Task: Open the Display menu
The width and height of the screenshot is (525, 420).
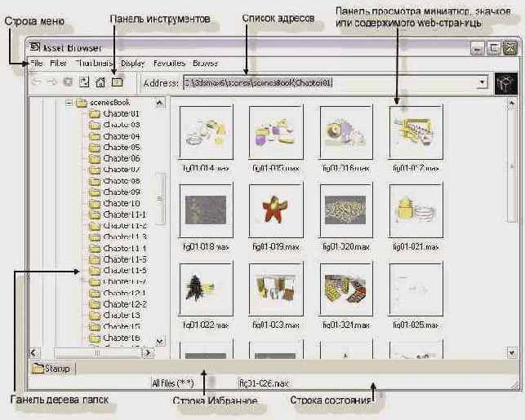Action: [x=132, y=63]
